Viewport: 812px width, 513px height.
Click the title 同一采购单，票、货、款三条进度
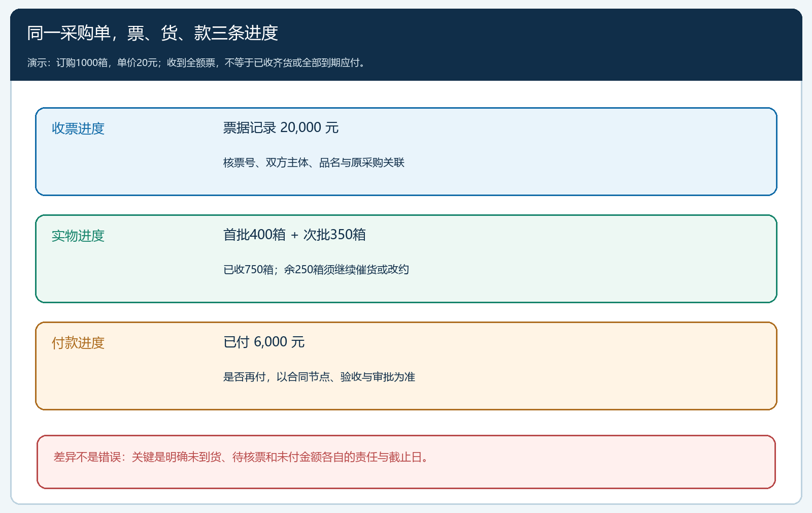tap(152, 33)
